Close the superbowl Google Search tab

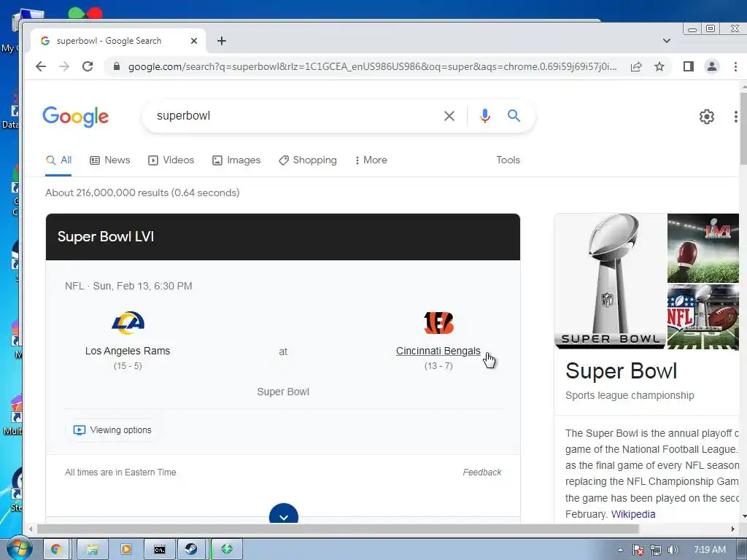click(x=194, y=41)
